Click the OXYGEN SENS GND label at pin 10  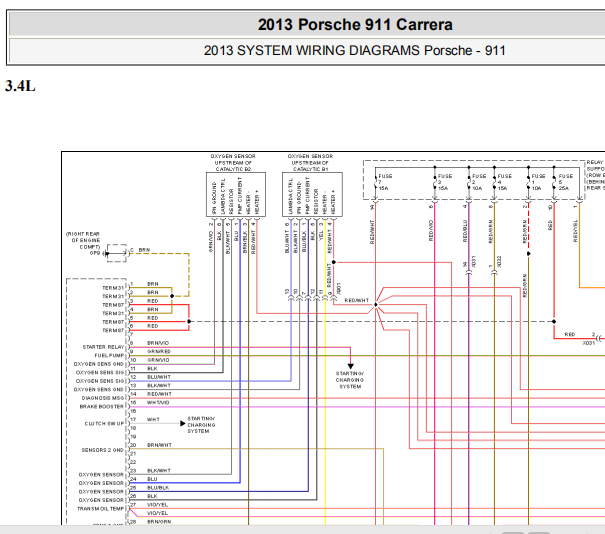click(99, 364)
